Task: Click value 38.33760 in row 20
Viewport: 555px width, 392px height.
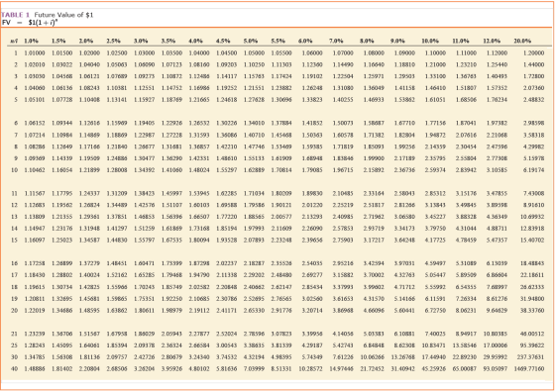Action: click(x=532, y=311)
